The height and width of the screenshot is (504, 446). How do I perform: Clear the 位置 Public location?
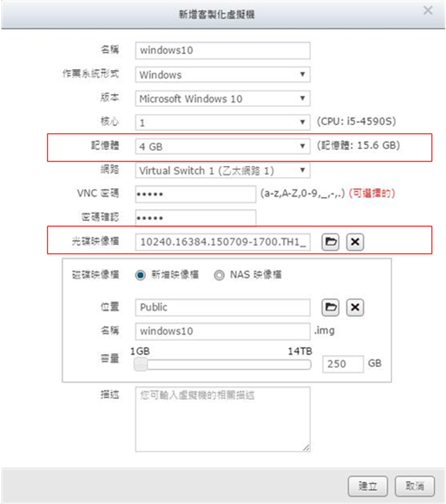tap(355, 308)
